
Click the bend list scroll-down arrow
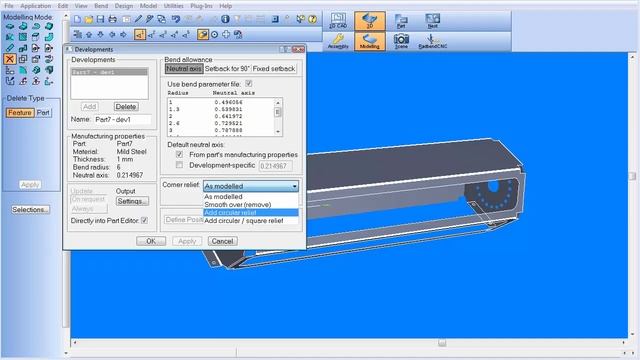(278, 131)
